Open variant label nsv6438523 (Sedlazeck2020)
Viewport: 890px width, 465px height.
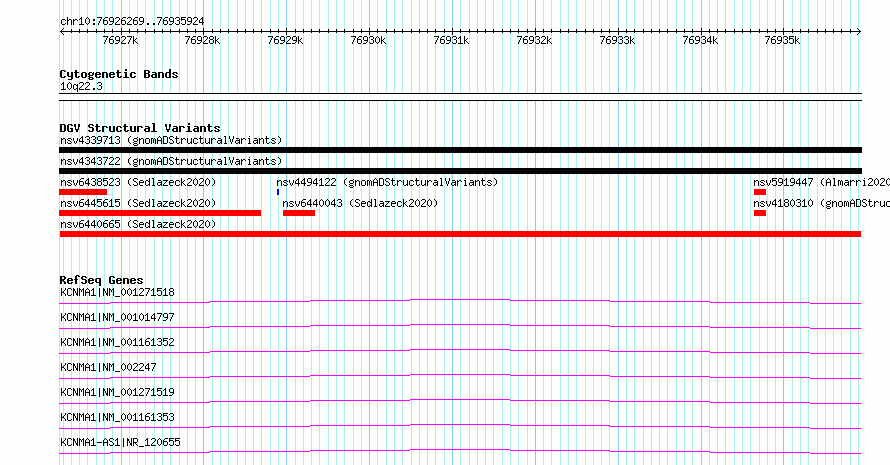coord(138,182)
